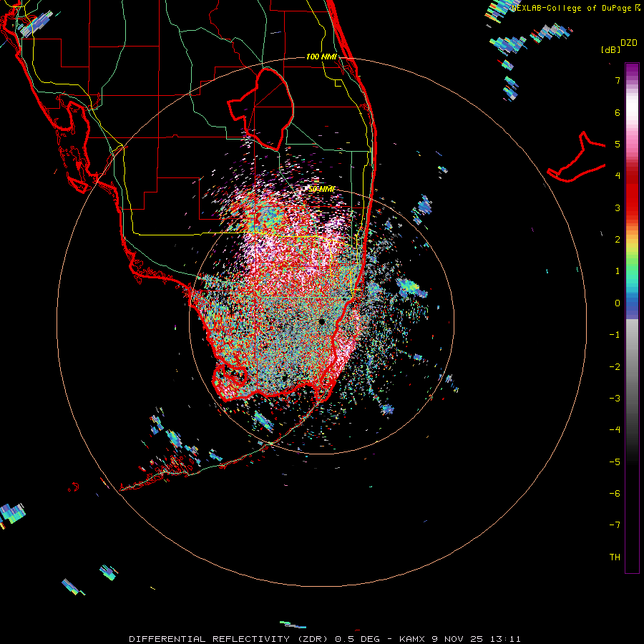Click the NEXLAB-College of DuPage label

click(x=576, y=8)
